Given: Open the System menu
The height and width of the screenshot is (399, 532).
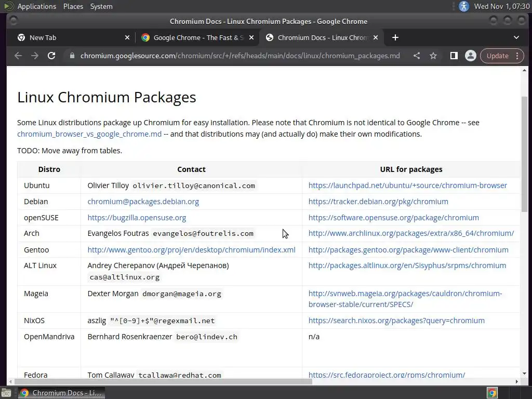Looking at the screenshot, I should pos(101,6).
